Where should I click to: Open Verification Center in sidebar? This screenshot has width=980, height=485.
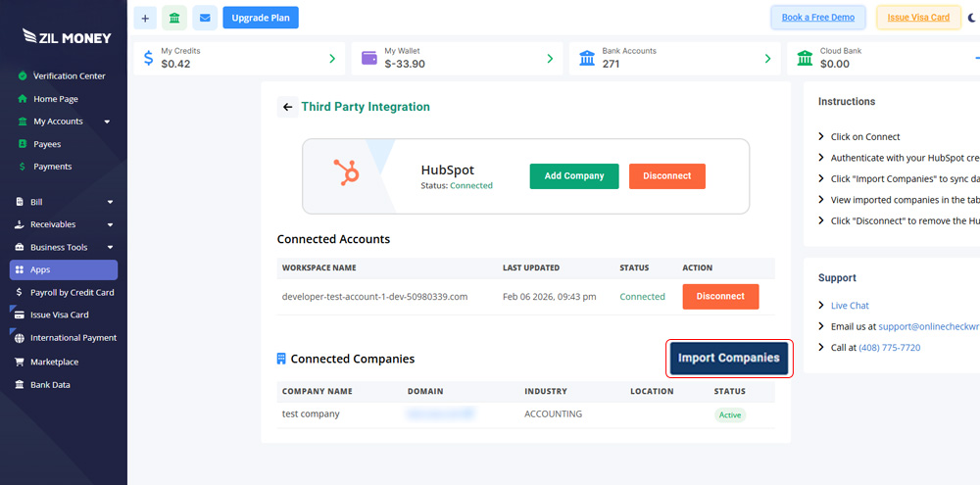[69, 76]
